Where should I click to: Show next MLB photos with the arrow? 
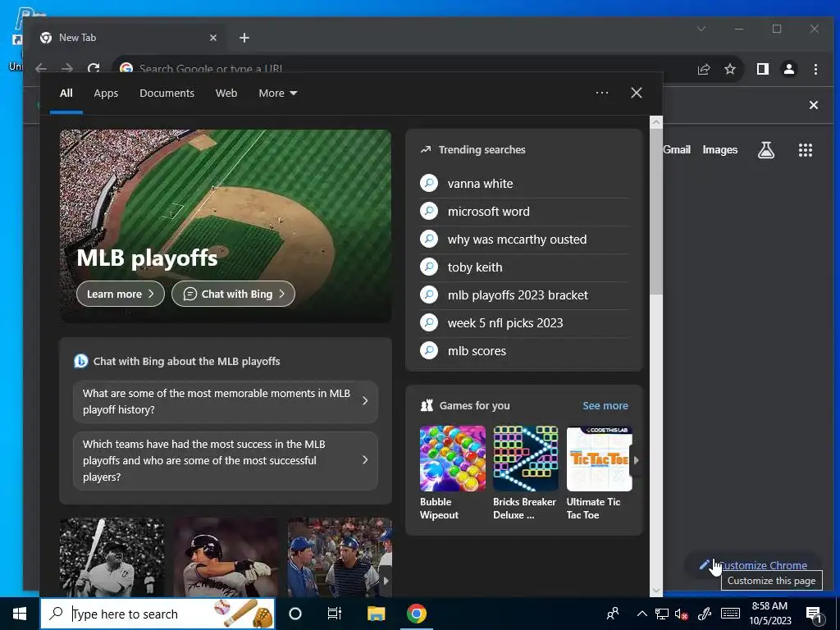click(x=386, y=581)
